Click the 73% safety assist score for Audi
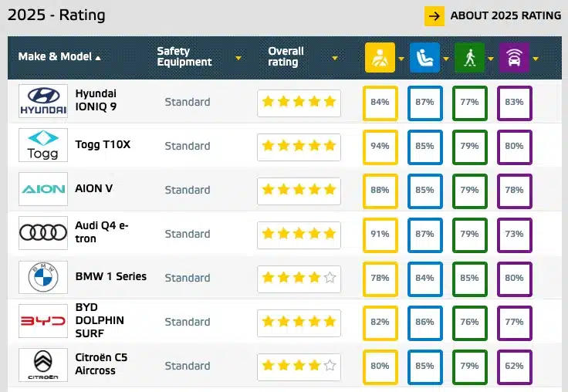Screen dimensions: 568x392 (515, 235)
